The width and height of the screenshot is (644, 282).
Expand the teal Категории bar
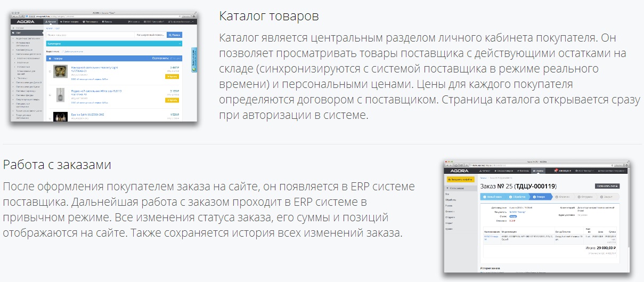click(x=113, y=44)
